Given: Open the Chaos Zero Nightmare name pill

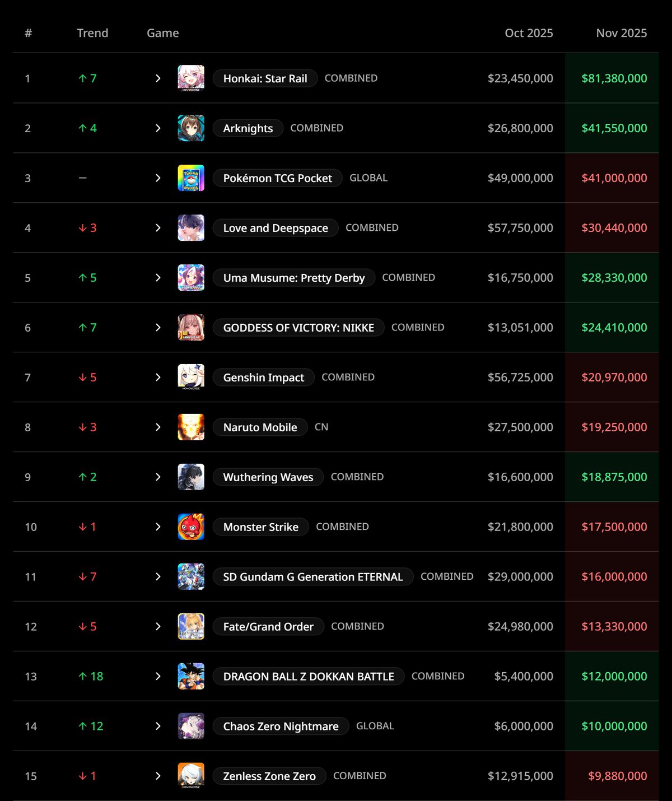Looking at the screenshot, I should pos(281,727).
